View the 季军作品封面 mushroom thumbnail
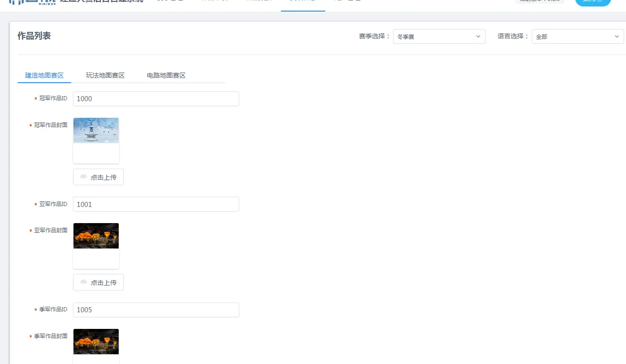This screenshot has height=364, width=626. [96, 342]
